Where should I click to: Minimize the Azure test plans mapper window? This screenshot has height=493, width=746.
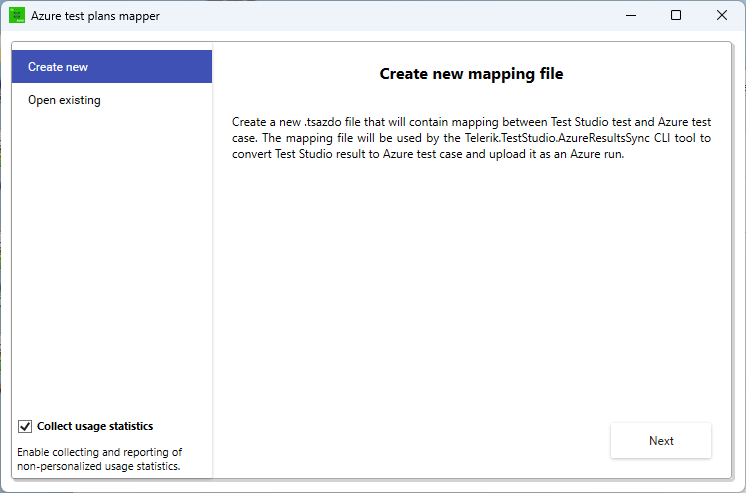coord(631,15)
